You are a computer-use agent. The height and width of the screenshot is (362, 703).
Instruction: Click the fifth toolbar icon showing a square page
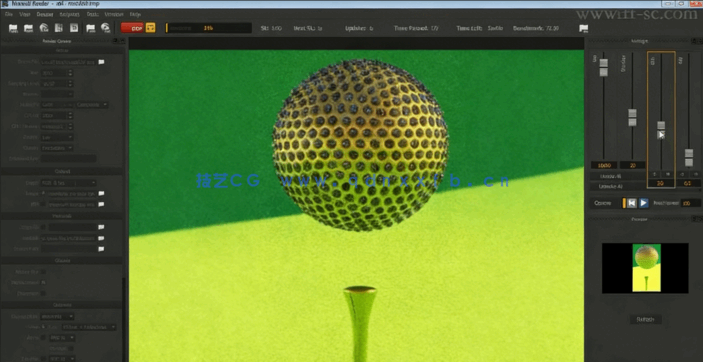click(x=74, y=28)
